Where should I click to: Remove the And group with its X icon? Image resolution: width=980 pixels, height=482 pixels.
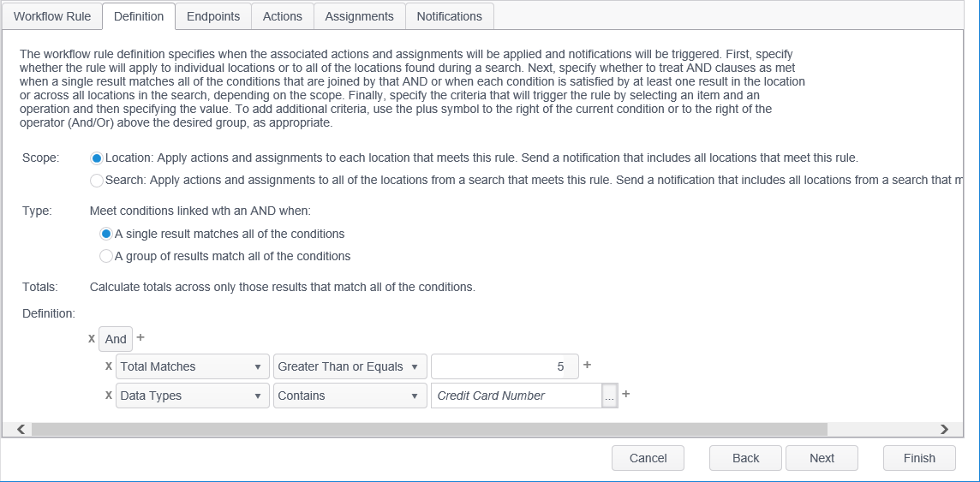tap(92, 339)
